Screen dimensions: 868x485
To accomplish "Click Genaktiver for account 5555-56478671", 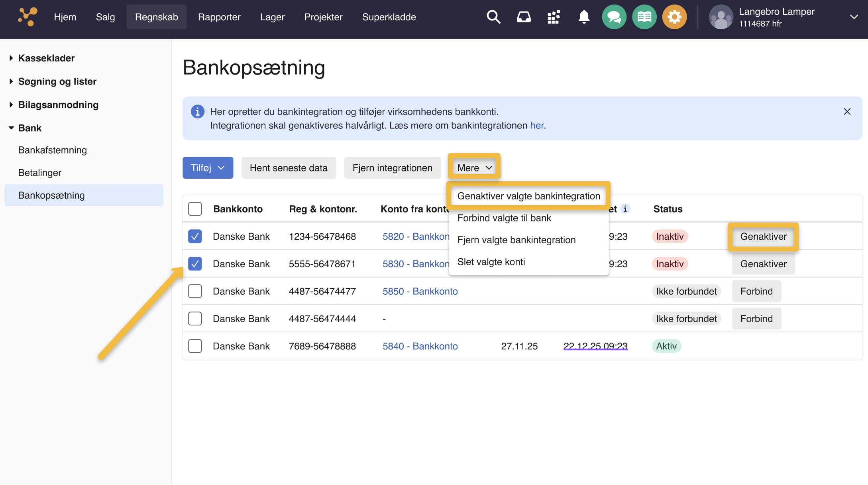I will [x=763, y=264].
